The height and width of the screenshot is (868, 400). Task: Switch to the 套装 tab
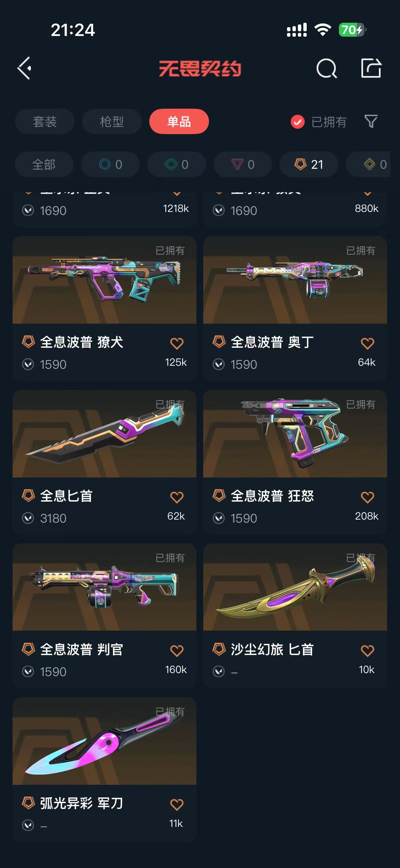[x=45, y=121]
